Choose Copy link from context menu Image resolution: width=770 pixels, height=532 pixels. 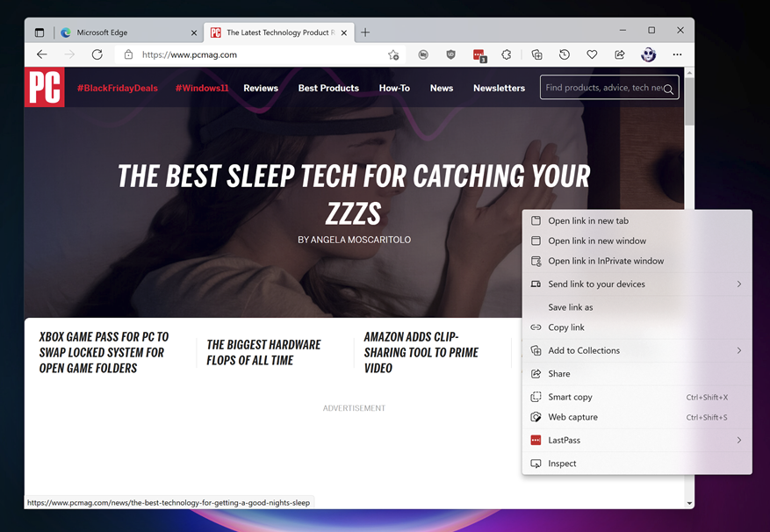click(x=637, y=327)
